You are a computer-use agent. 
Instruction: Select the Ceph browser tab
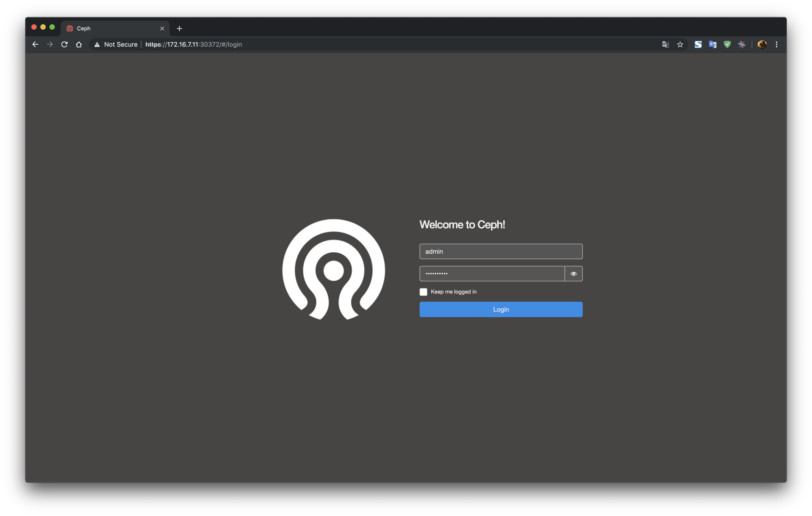point(115,28)
